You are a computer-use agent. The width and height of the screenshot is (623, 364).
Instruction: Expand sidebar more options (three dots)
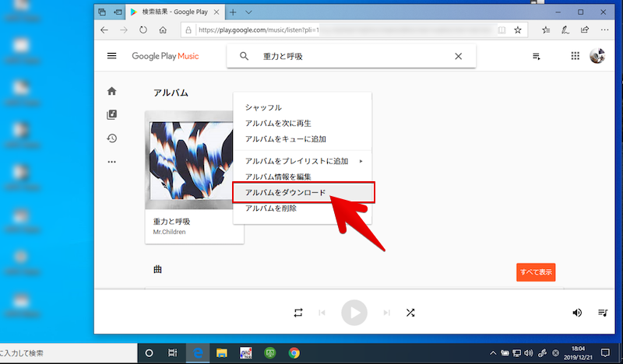[x=111, y=162]
